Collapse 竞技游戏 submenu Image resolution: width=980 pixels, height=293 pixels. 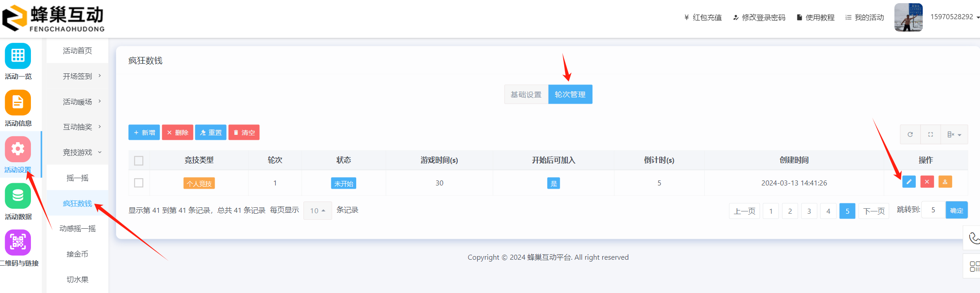[x=77, y=152]
